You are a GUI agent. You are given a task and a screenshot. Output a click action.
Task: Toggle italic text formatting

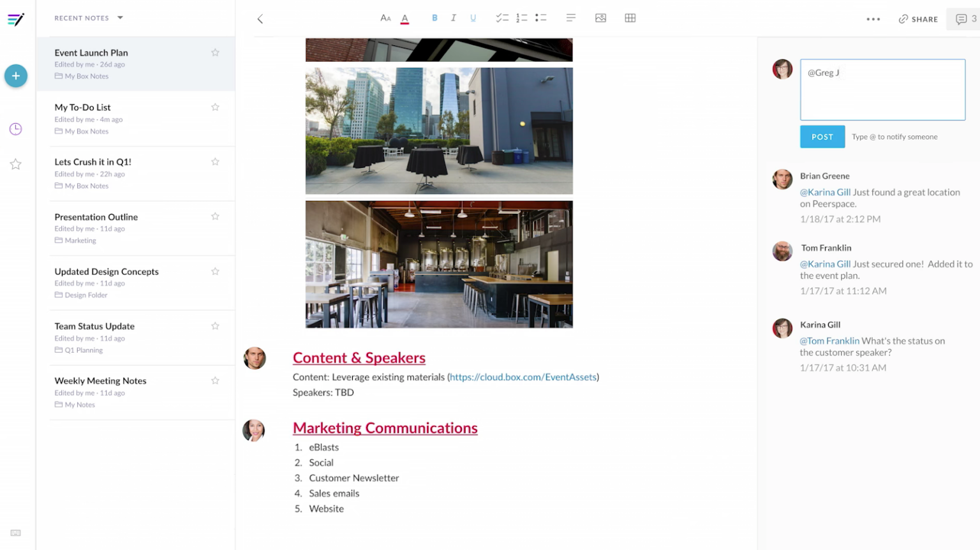tap(454, 18)
